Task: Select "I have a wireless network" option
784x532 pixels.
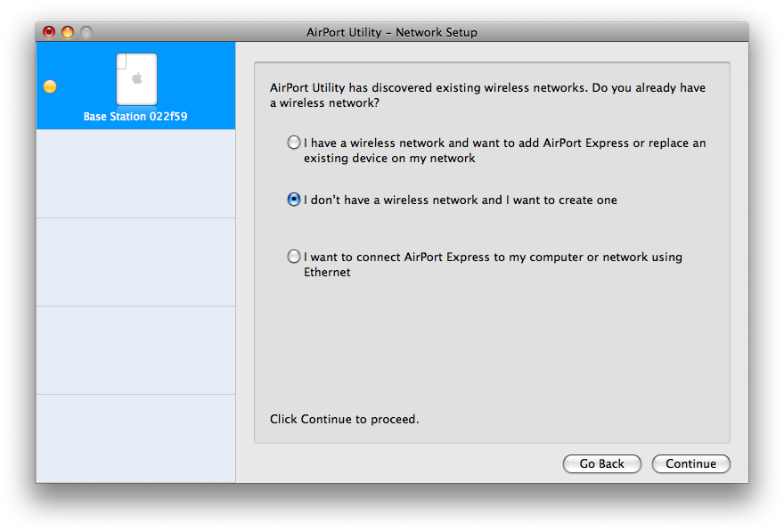Action: (x=294, y=143)
